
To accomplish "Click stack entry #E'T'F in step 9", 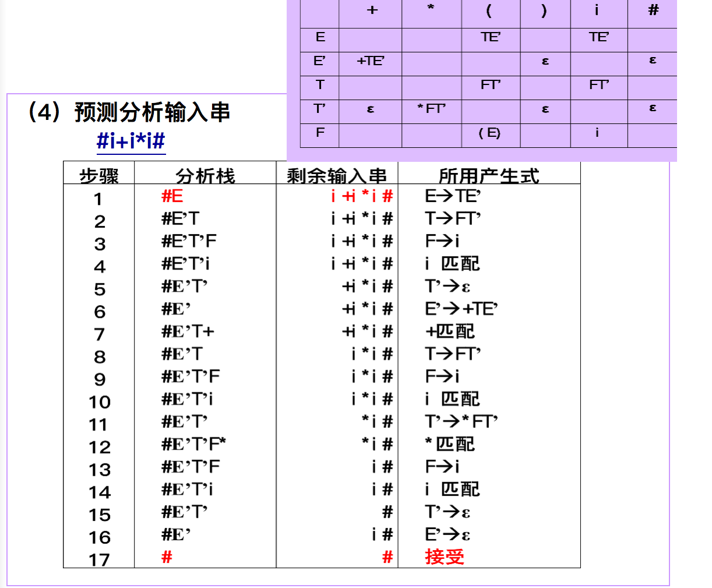I will 191,377.
